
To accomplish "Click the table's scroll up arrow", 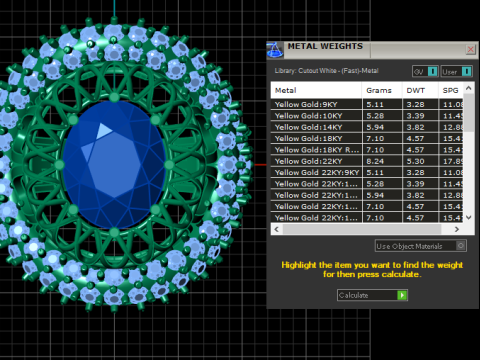I will click(x=469, y=88).
